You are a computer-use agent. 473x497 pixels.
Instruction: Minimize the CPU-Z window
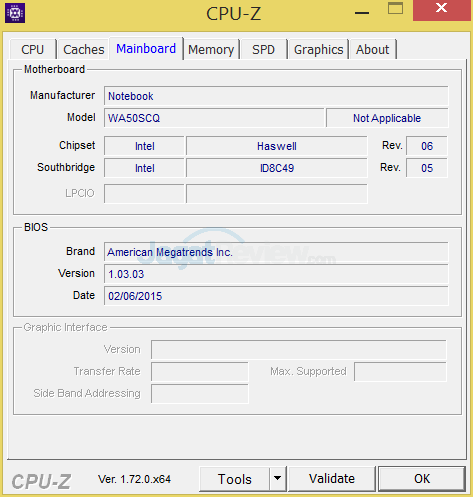(362, 13)
